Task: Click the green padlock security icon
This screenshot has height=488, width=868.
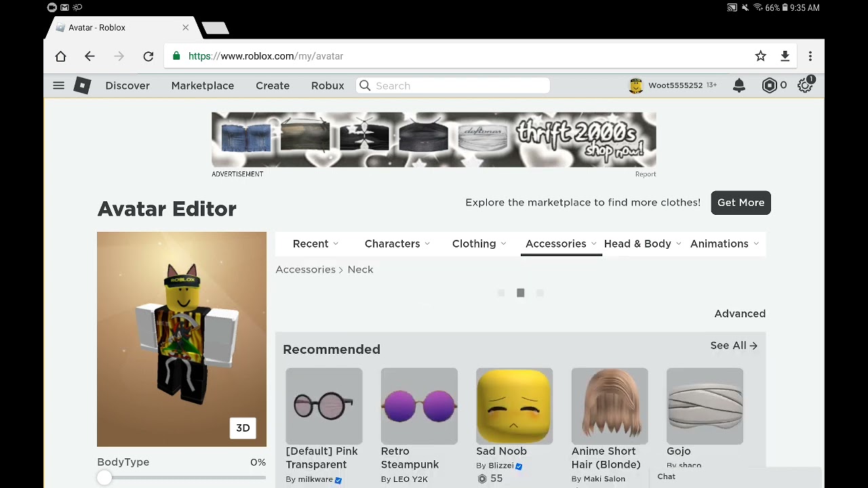Action: pos(177,56)
